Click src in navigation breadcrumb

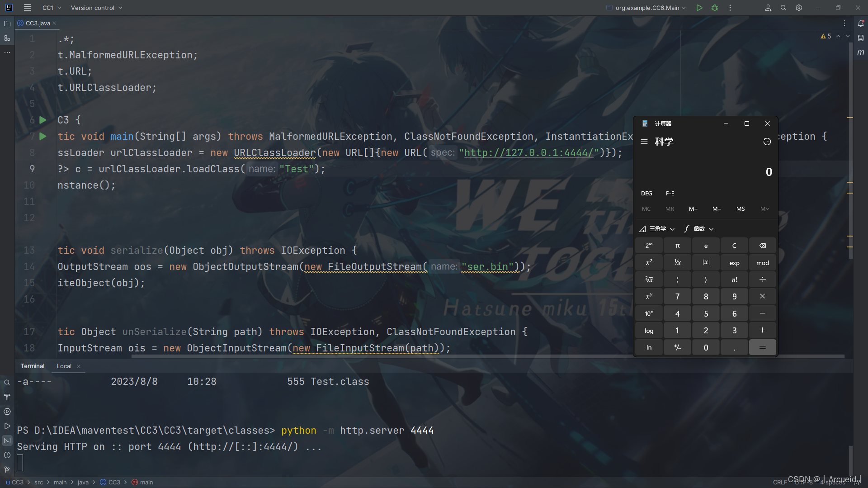pos(39,482)
